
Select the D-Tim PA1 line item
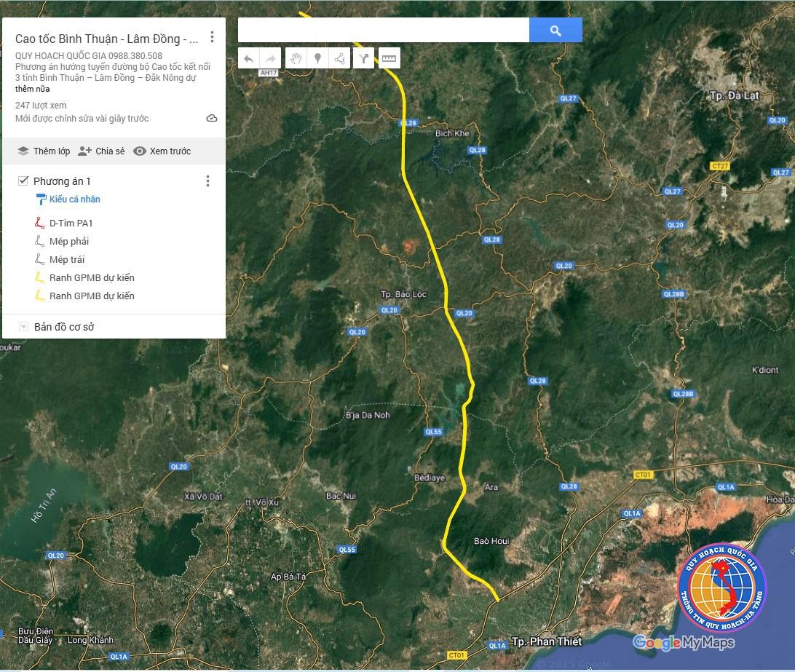(71, 224)
